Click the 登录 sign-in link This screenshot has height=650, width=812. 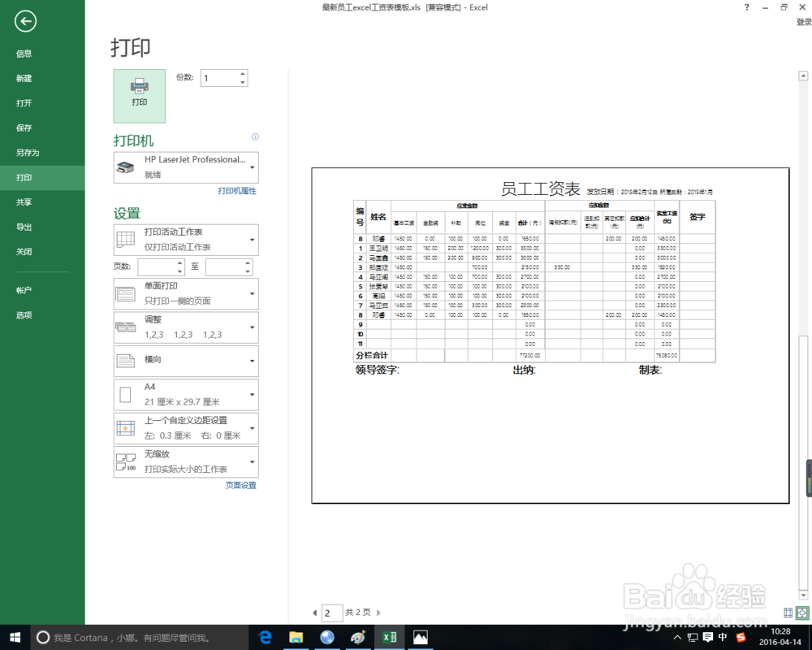[804, 22]
